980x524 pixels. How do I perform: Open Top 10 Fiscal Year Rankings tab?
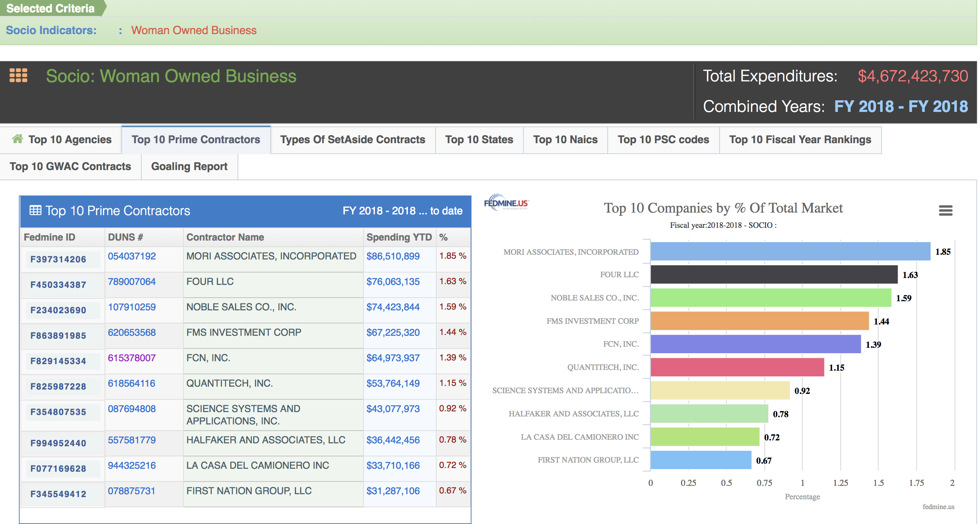click(800, 140)
